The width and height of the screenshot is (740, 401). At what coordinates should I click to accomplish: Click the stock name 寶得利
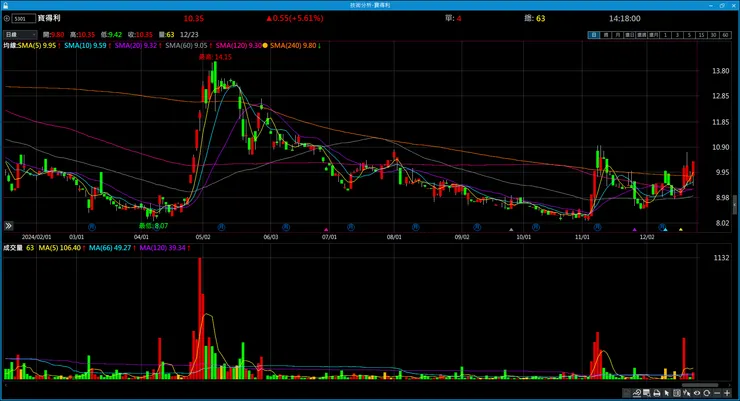click(x=49, y=18)
